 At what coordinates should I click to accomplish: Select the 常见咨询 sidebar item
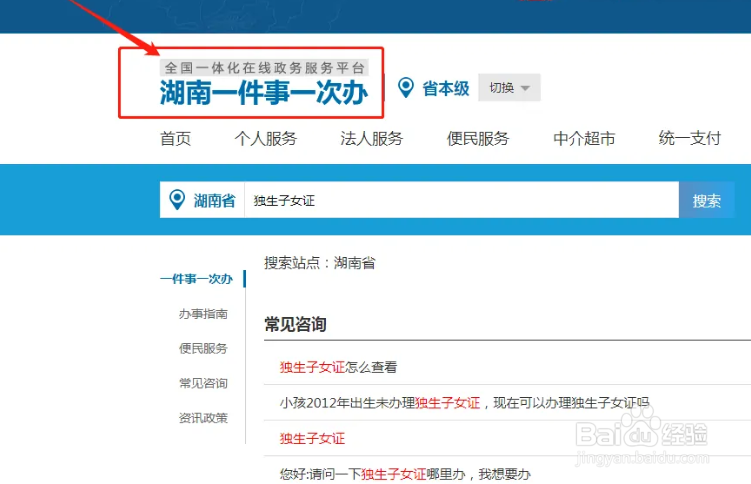(203, 383)
